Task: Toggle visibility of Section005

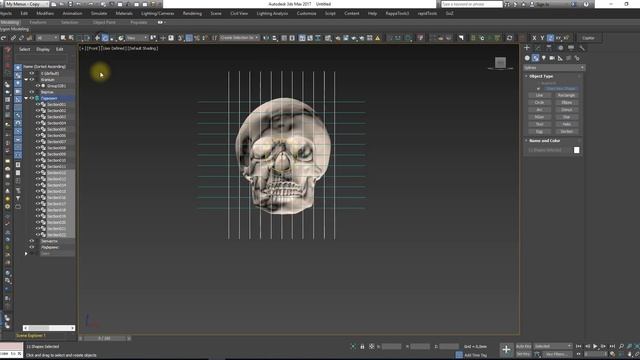Action: [x=38, y=129]
